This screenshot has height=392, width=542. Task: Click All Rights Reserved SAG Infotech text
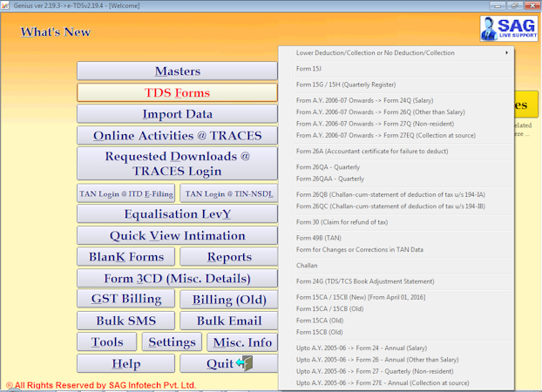tap(101, 385)
